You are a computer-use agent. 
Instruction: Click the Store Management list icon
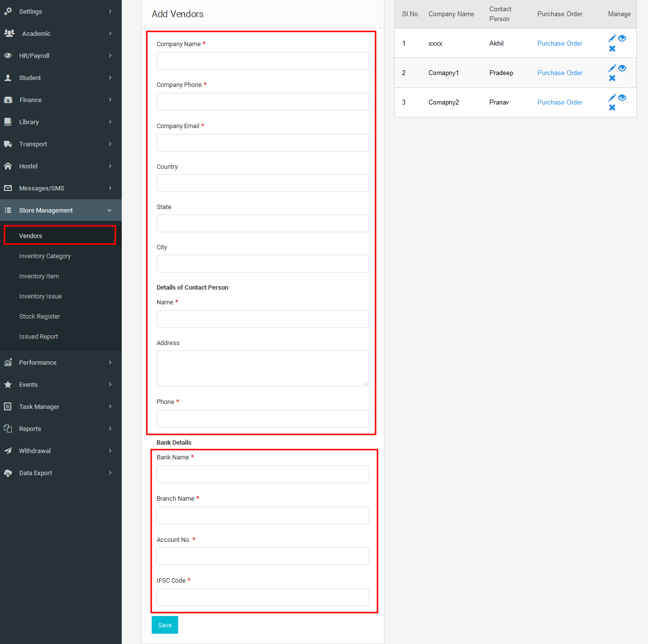coord(8,210)
